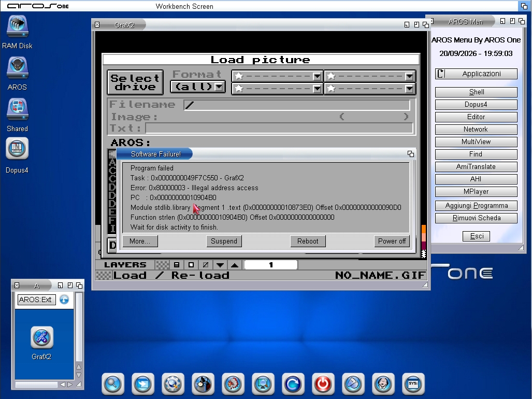
Task: Click the red power dock icon
Action: [323, 384]
